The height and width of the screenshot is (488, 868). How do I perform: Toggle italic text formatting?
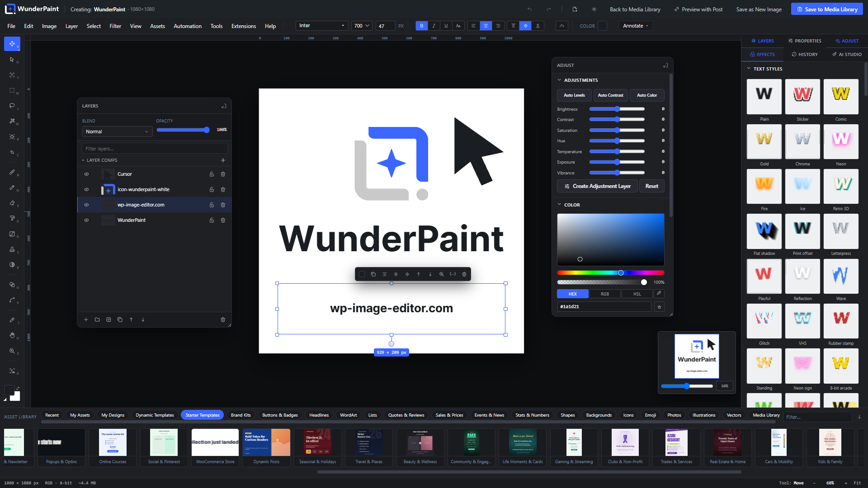(434, 26)
